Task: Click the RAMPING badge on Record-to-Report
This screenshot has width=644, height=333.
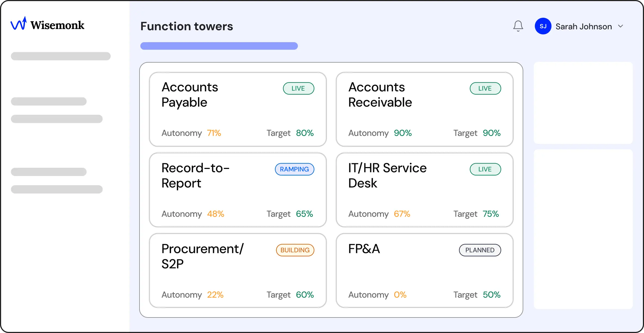Action: tap(295, 169)
